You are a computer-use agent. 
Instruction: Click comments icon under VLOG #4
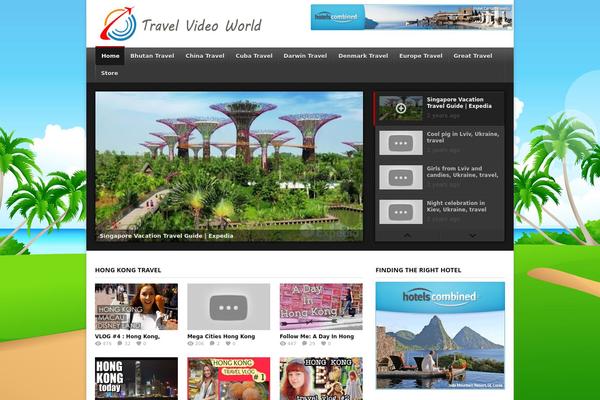(120, 344)
